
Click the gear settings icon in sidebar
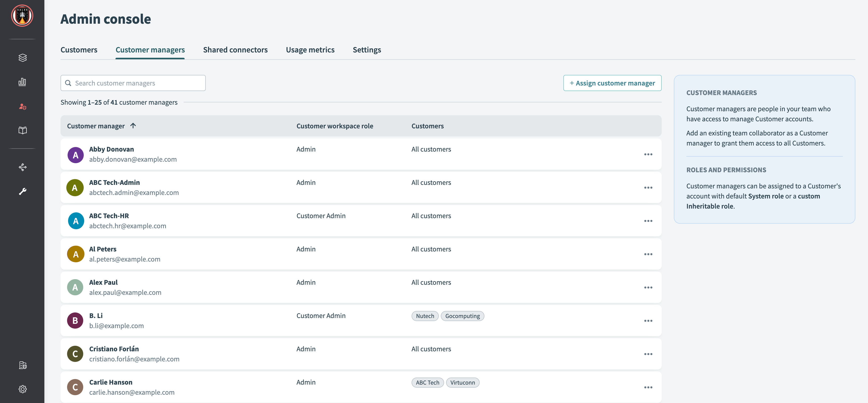(x=23, y=389)
